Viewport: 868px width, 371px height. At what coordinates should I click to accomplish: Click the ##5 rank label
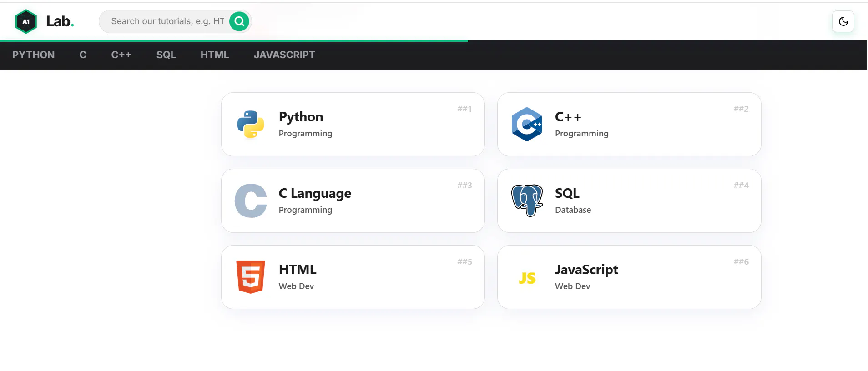tap(464, 262)
